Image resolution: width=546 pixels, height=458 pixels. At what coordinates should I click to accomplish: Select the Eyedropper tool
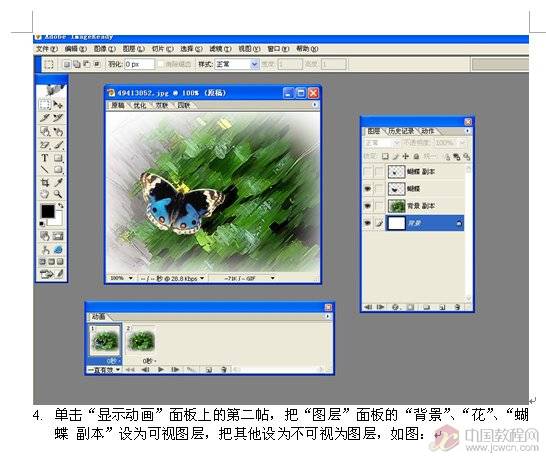point(58,182)
